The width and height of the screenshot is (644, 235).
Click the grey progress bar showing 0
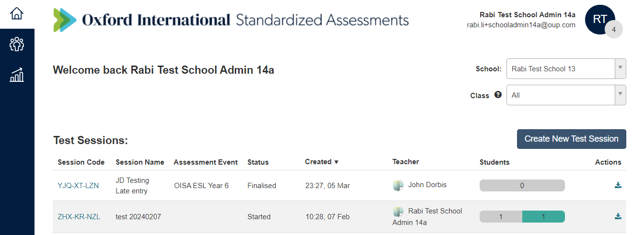click(522, 186)
